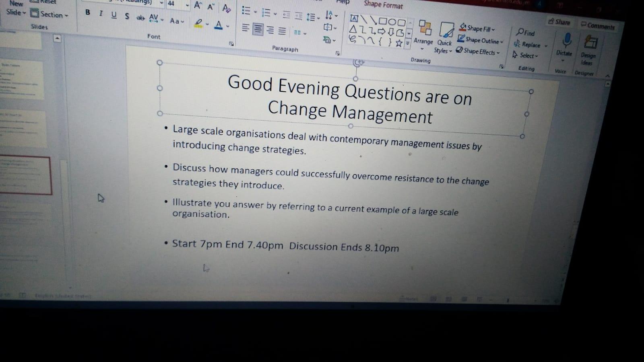This screenshot has height=362, width=644.
Task: Launch the Paragraph dialog box
Action: (338, 53)
